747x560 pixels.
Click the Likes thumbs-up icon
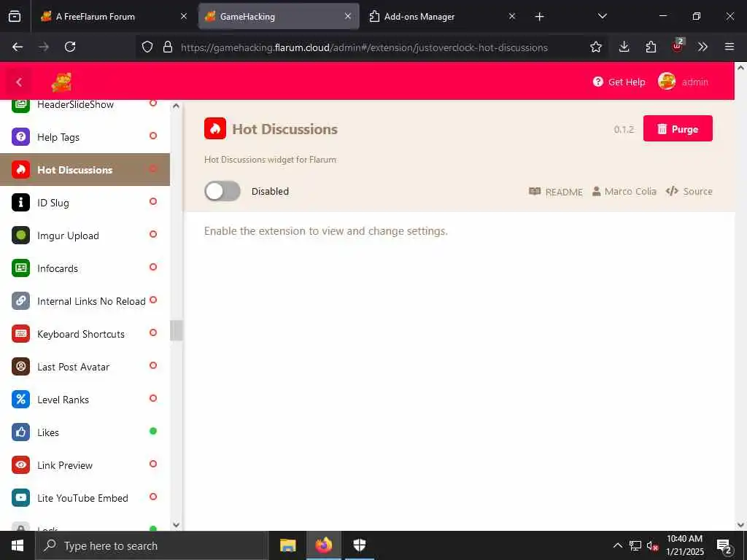[x=20, y=432]
